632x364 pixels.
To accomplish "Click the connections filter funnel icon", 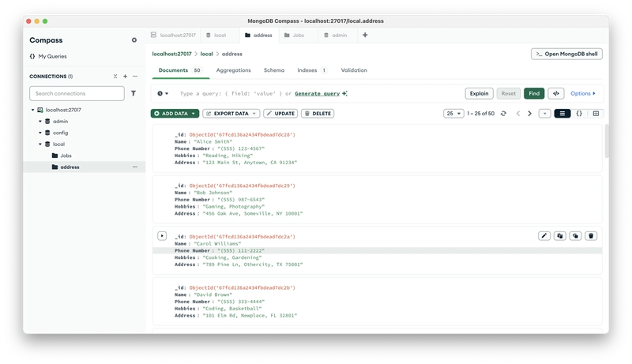I will (134, 93).
